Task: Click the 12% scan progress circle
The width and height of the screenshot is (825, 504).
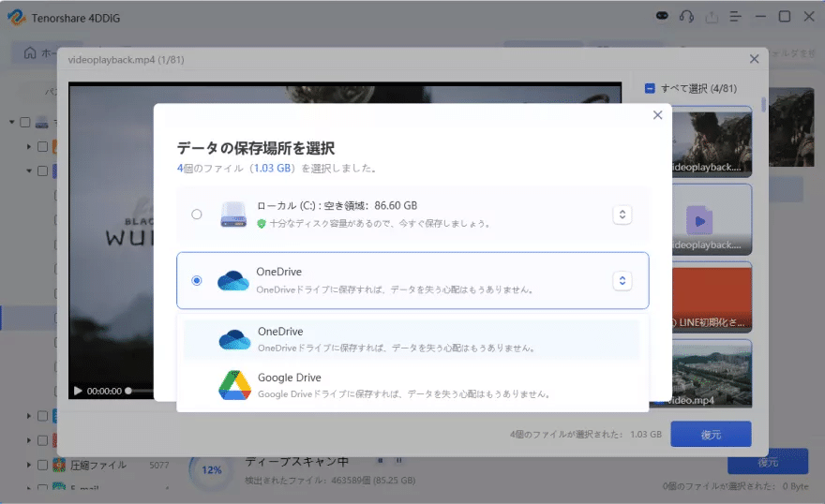Action: [212, 470]
